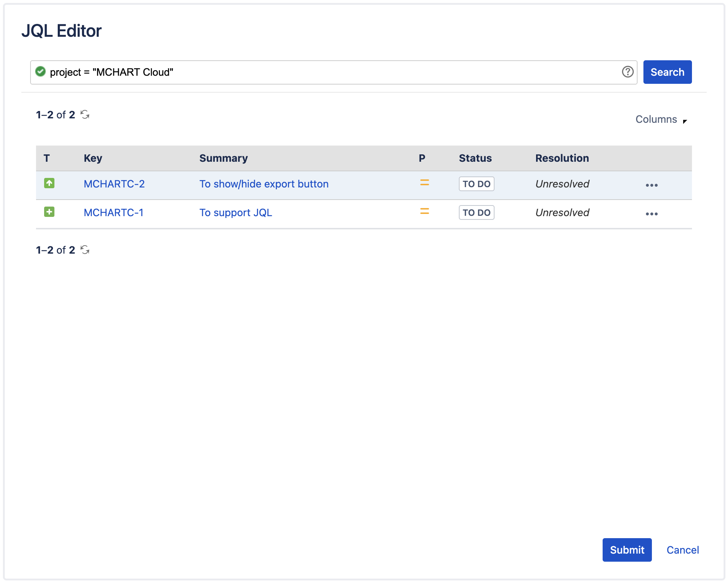Open the MCHARTC-2 issue link
Screen dimensions: 728x583
(x=114, y=183)
